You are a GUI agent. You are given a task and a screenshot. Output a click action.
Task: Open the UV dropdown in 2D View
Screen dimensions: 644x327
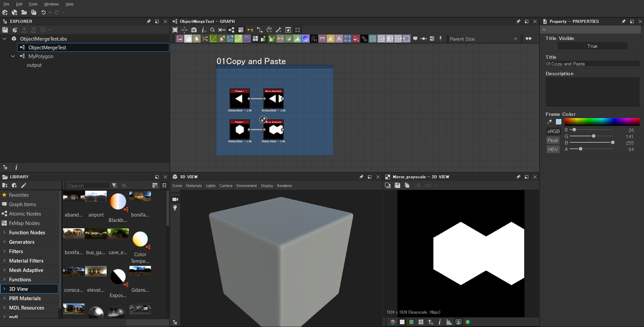(430, 185)
